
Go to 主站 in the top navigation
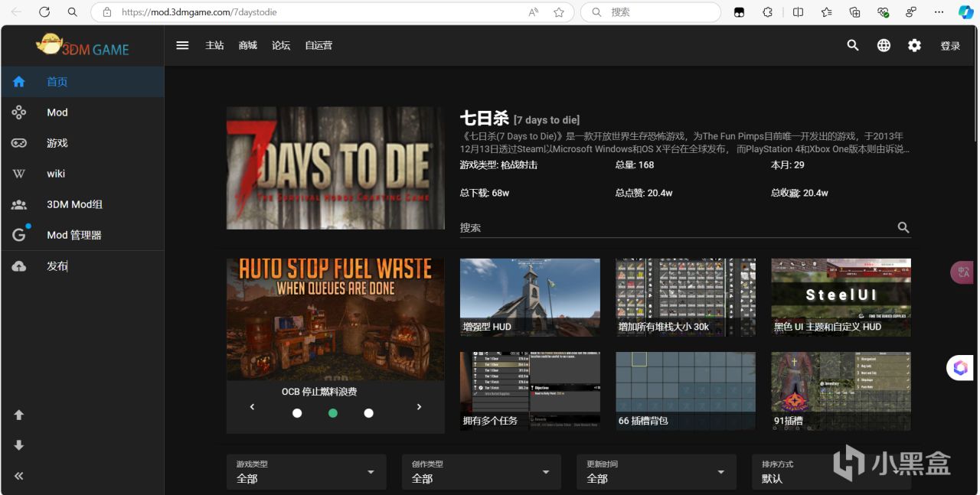214,45
